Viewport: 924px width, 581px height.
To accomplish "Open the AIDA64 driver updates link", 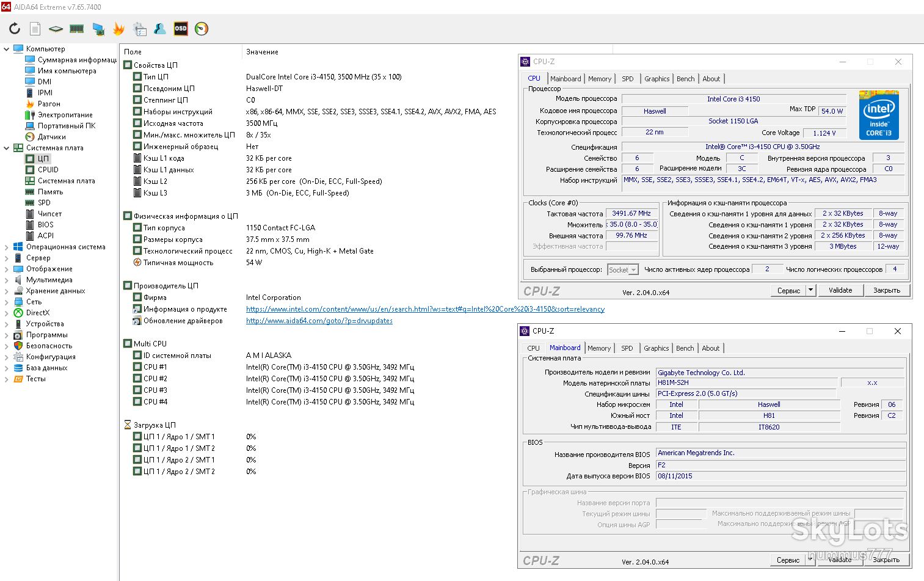I will coord(319,321).
